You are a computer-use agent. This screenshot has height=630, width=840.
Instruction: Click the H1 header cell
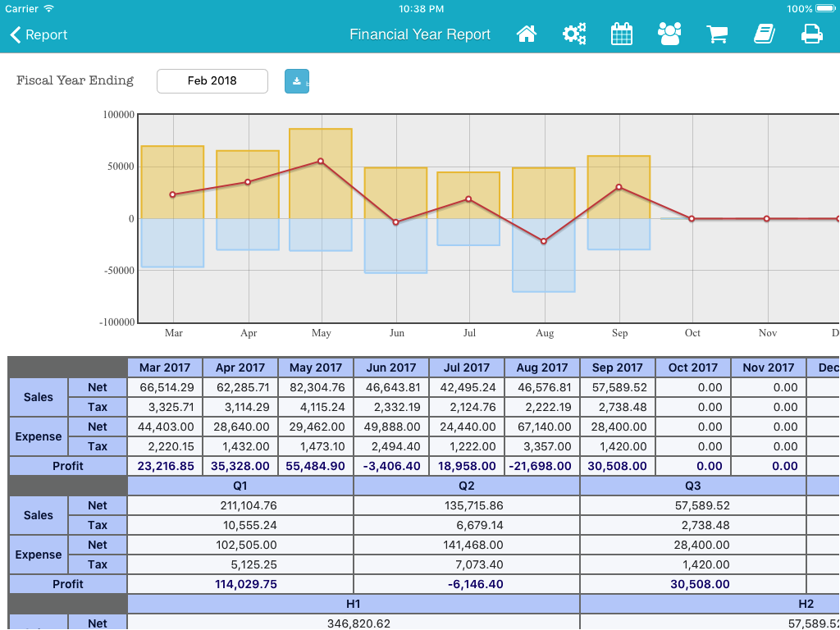(x=354, y=604)
